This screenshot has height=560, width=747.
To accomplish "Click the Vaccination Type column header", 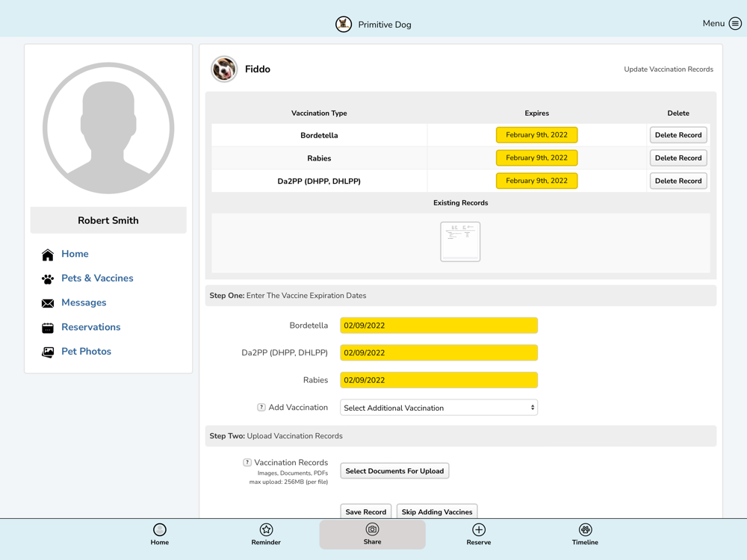I will click(319, 113).
